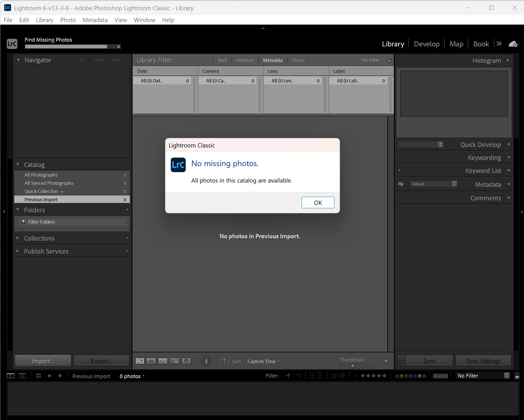The image size is (524, 420).
Task: Collapse the Navigator panel
Action: [x=18, y=60]
